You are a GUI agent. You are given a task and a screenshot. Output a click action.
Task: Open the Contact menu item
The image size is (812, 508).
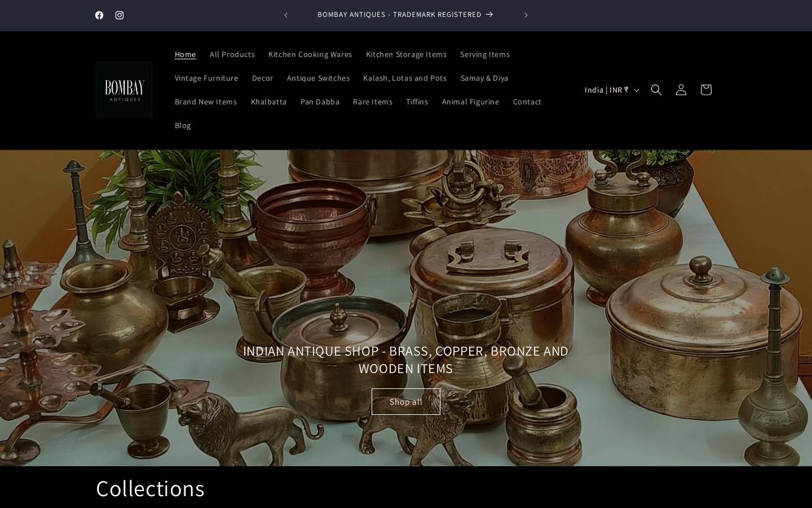pos(527,102)
